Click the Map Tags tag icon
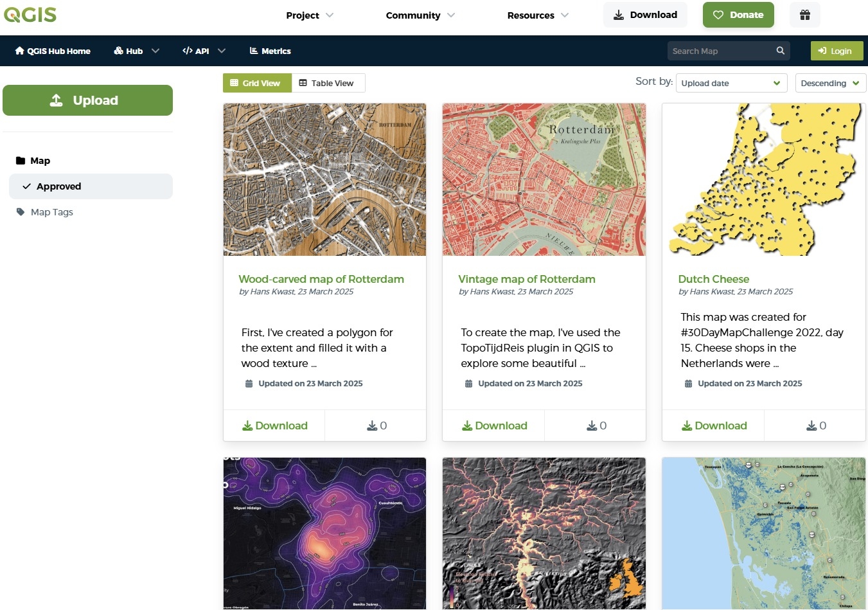The image size is (868, 610). (21, 211)
